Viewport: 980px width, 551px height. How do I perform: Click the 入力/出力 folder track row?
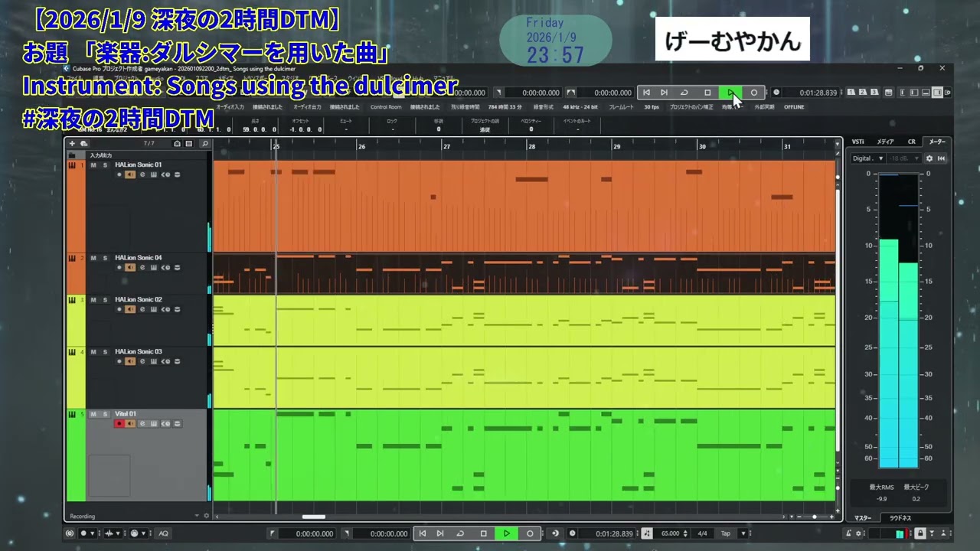(138, 155)
